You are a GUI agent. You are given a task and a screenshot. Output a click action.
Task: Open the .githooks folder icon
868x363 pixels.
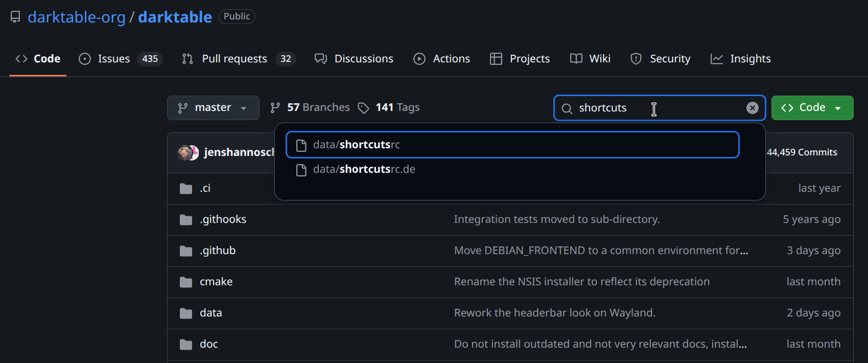(186, 220)
